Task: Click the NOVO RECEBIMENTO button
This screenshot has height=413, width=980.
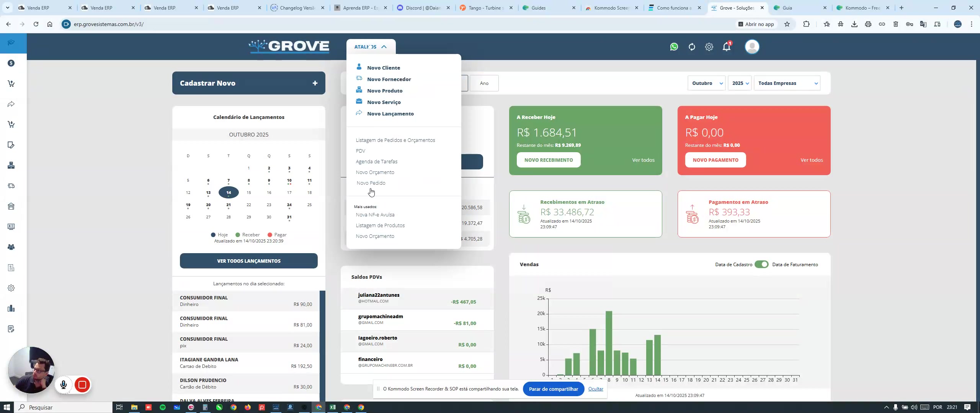Action: [548, 160]
